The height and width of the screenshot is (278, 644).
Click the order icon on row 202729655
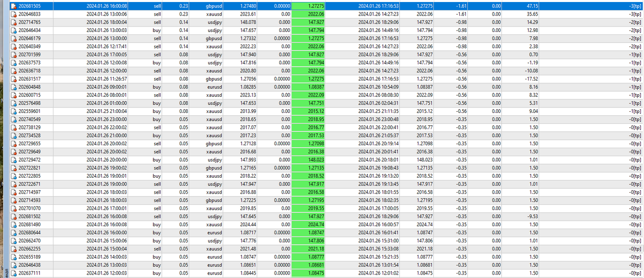[x=13, y=144]
